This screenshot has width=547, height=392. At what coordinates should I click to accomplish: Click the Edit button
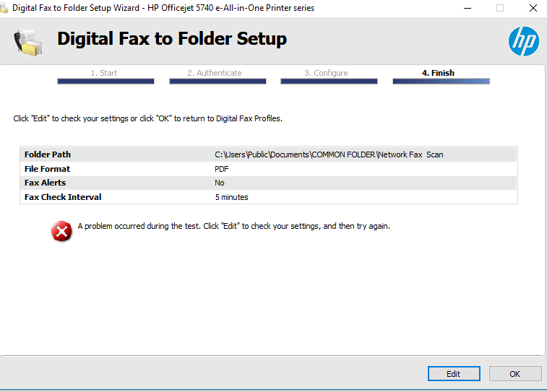454,373
